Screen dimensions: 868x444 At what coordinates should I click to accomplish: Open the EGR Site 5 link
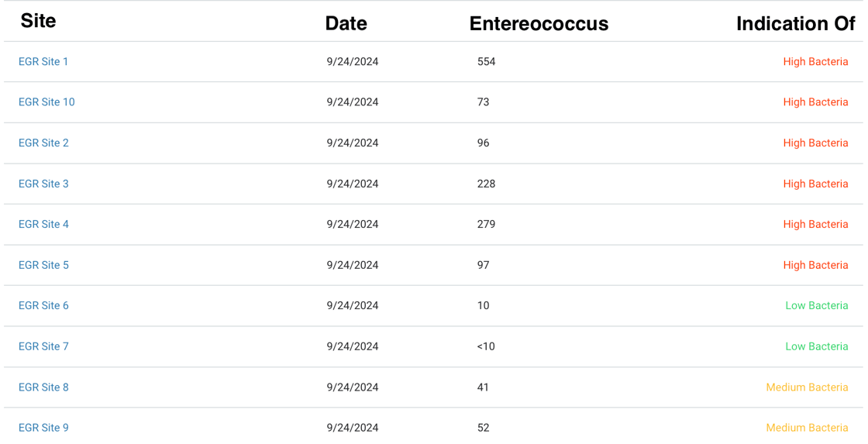pyautogui.click(x=43, y=265)
